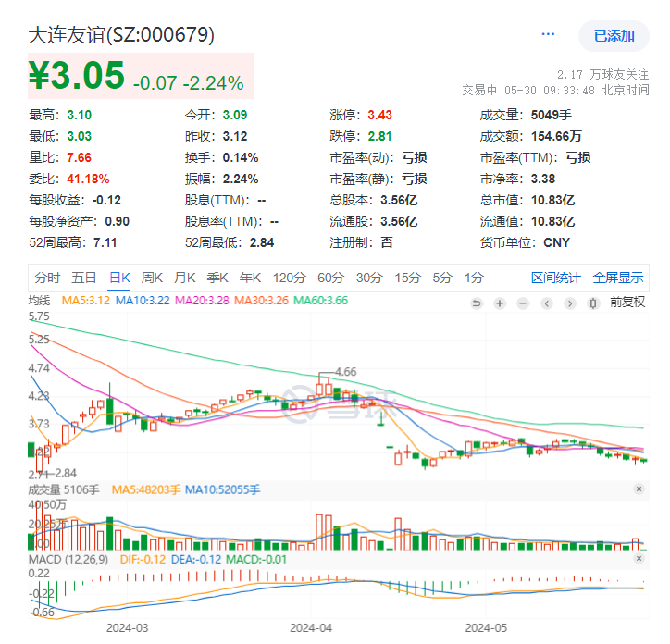Move chart right with the right chevron
The height and width of the screenshot is (644, 670).
tap(569, 303)
